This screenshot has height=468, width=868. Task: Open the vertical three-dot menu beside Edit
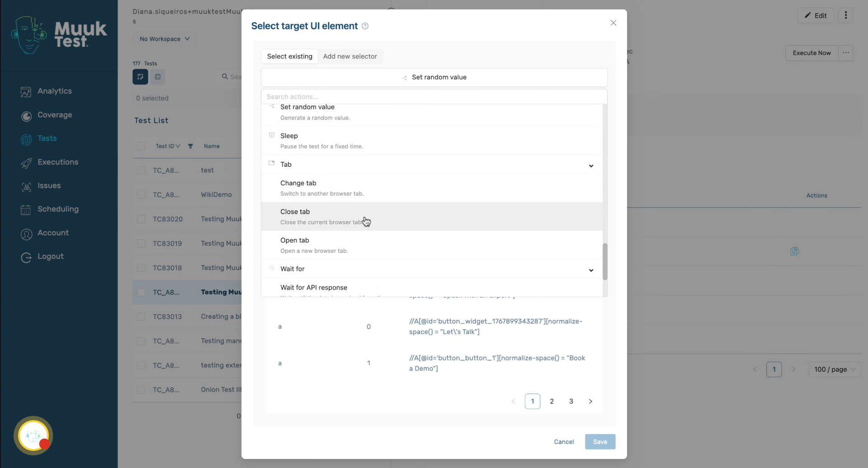click(x=846, y=15)
